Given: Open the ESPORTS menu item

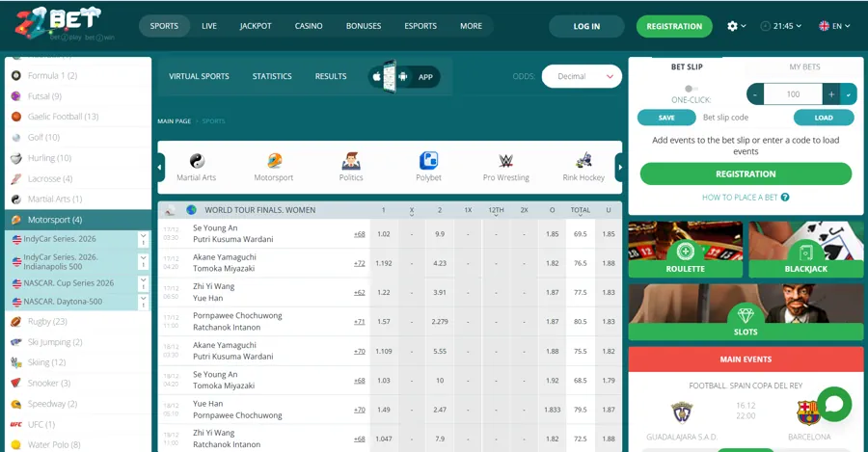Looking at the screenshot, I should click(x=420, y=26).
